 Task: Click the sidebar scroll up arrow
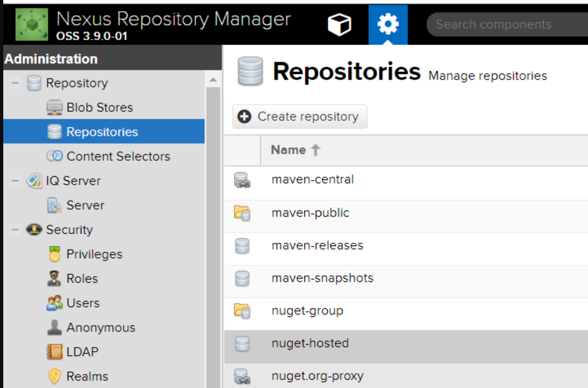point(214,79)
